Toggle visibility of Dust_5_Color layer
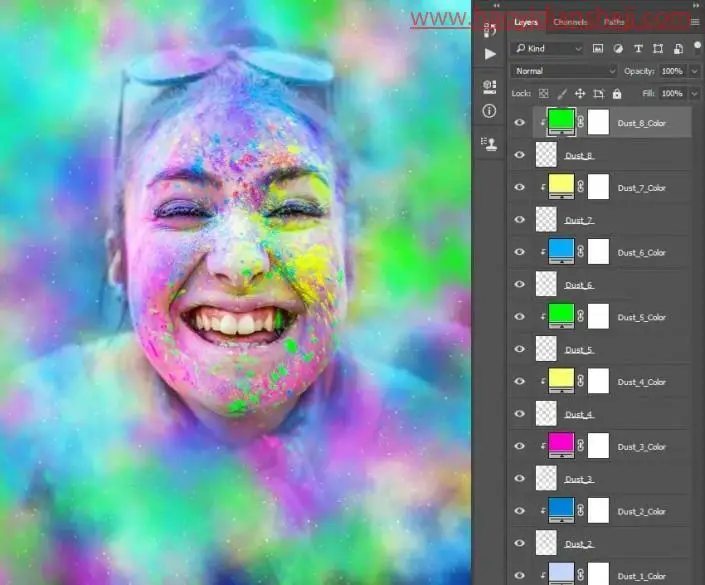 520,317
